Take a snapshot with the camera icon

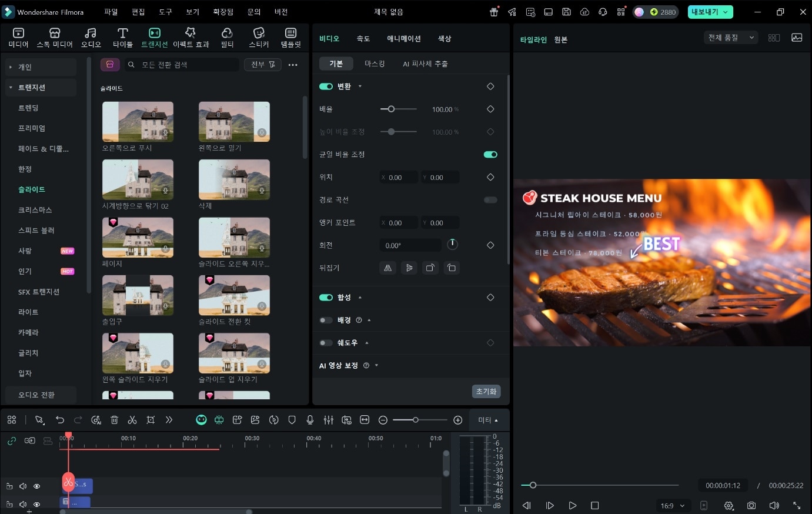click(751, 505)
